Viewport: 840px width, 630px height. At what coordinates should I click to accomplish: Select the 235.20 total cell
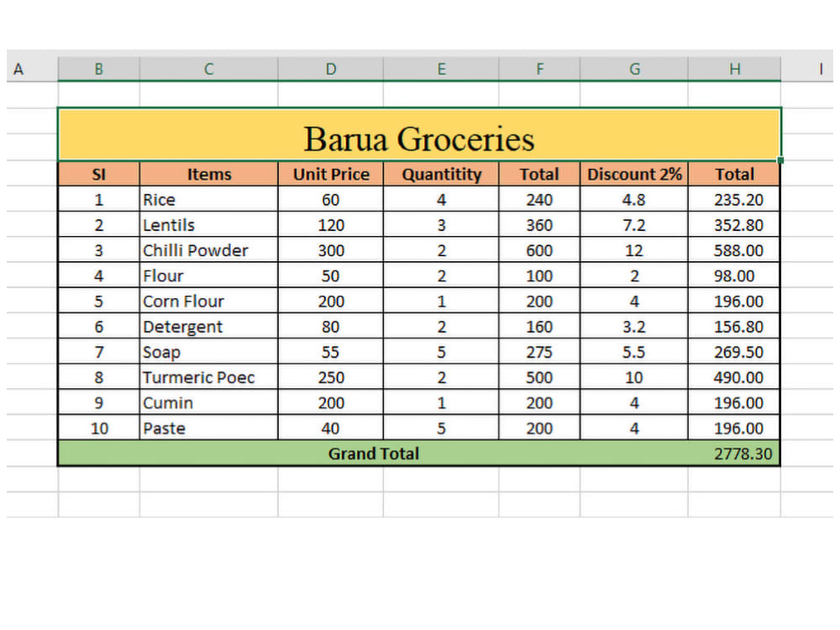point(734,199)
